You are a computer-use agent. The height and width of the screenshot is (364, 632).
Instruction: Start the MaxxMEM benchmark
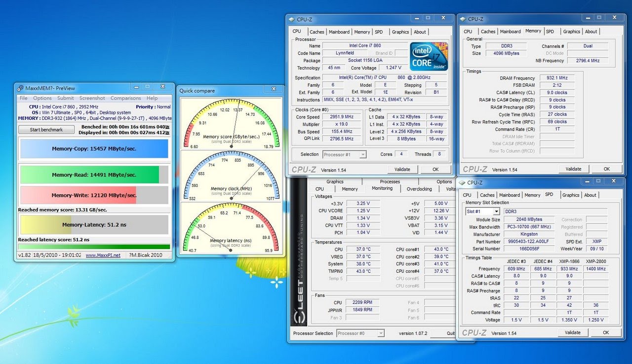point(46,130)
